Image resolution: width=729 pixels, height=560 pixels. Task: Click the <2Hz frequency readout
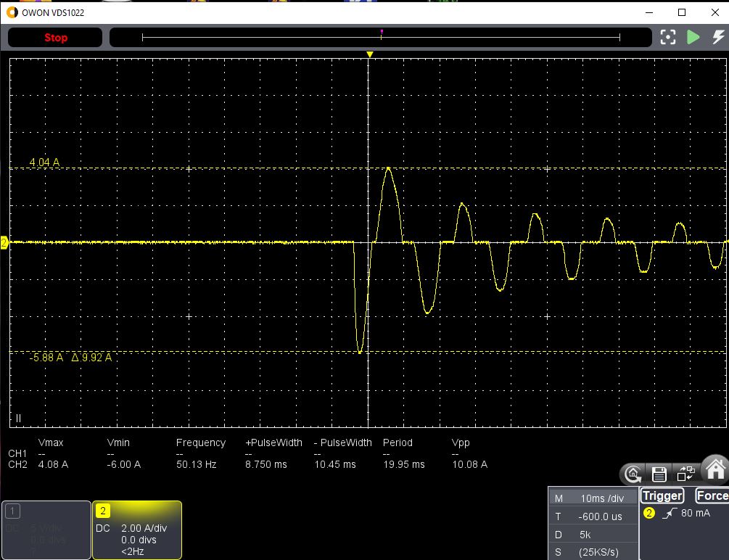point(133,551)
